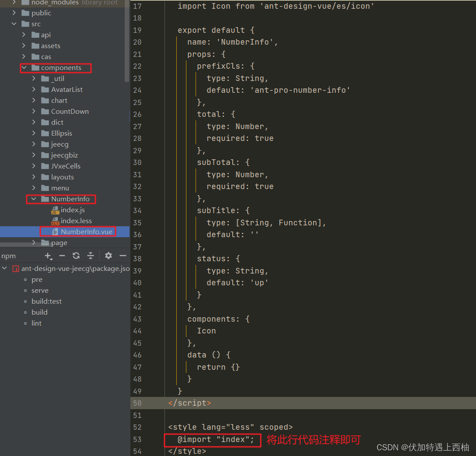Click the project tree vertical scrollbar
Viewport: 476px width, 456px height.
point(127,41)
